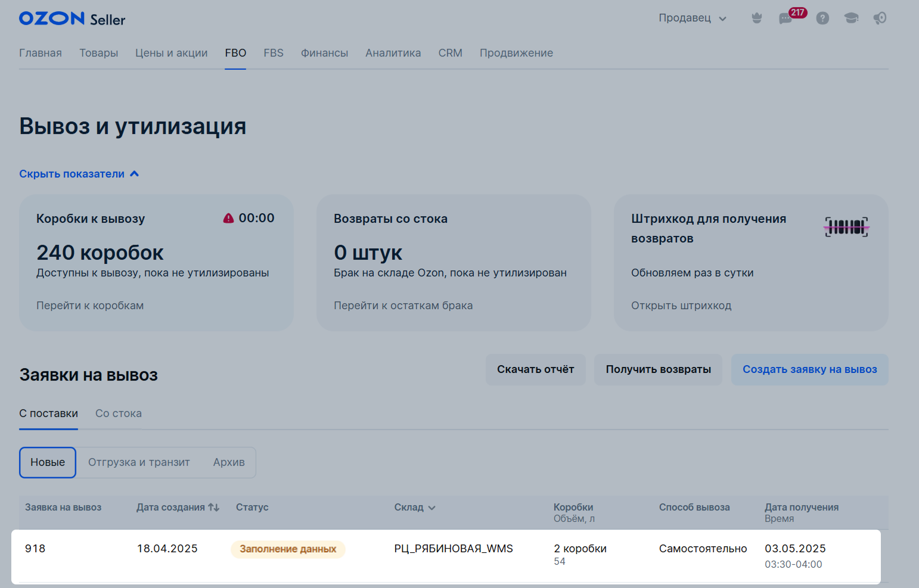Viewport: 919px width, 588px height.
Task: Select the Новые filter tab
Action: pyautogui.click(x=48, y=462)
